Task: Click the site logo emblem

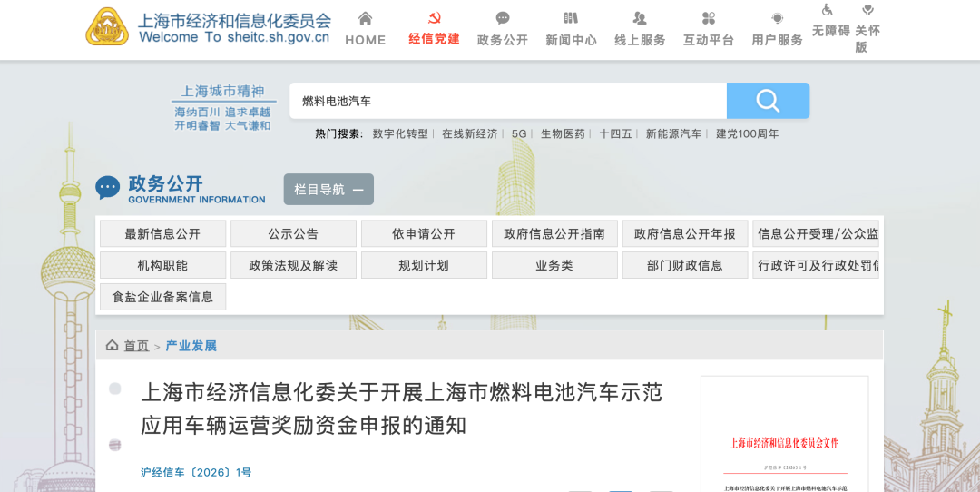Action: [107, 27]
